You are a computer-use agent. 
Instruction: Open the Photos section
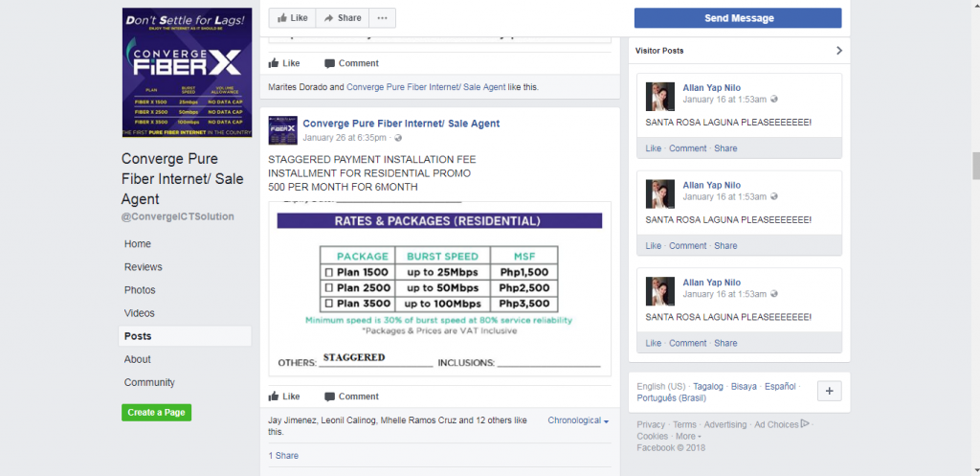click(x=140, y=290)
